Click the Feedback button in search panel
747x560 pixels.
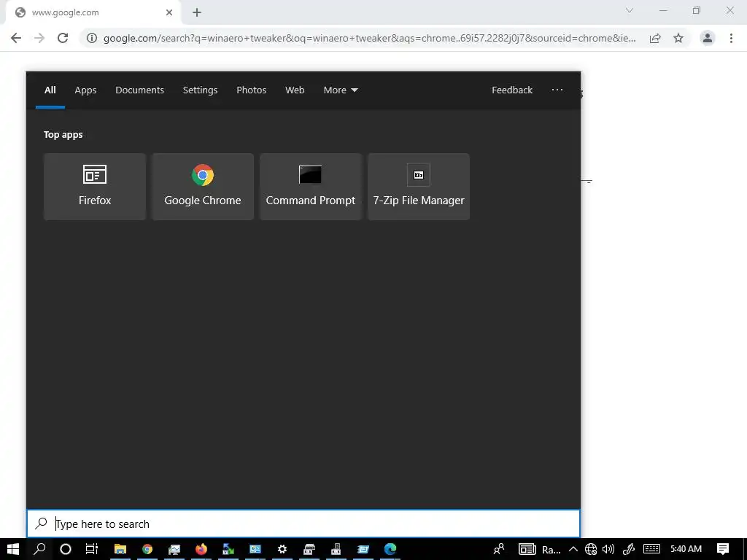511,90
